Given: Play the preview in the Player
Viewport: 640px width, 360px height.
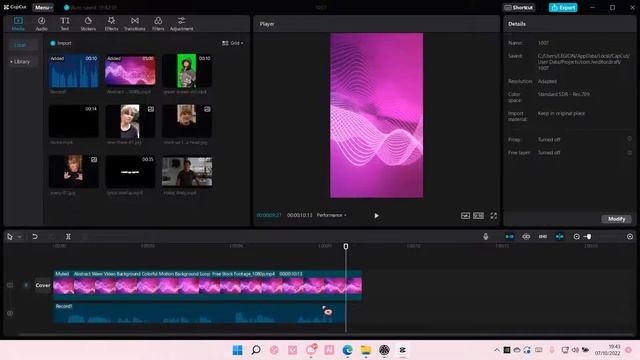Looking at the screenshot, I should tap(376, 216).
